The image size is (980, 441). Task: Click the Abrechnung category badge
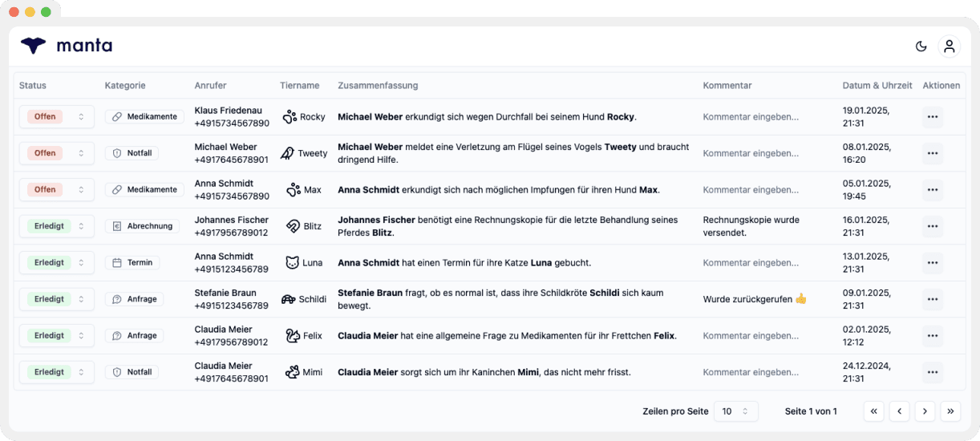point(142,227)
